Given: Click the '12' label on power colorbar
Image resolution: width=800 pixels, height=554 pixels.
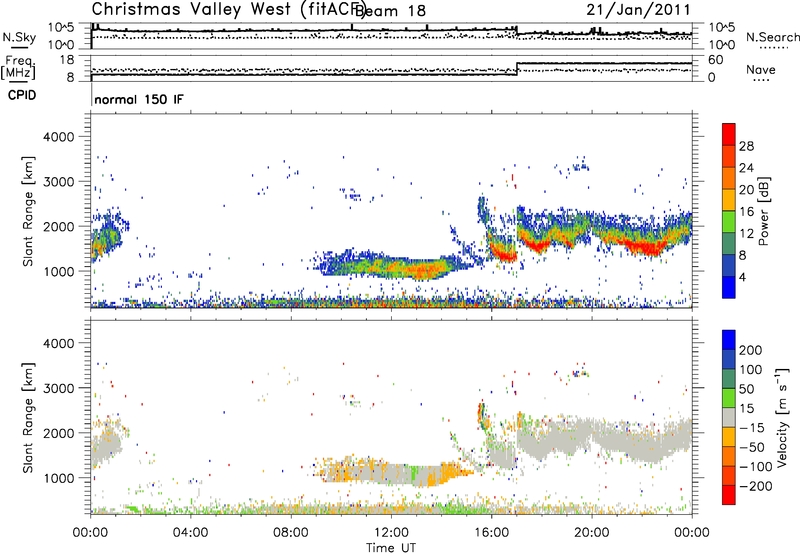Looking at the screenshot, I should (746, 234).
